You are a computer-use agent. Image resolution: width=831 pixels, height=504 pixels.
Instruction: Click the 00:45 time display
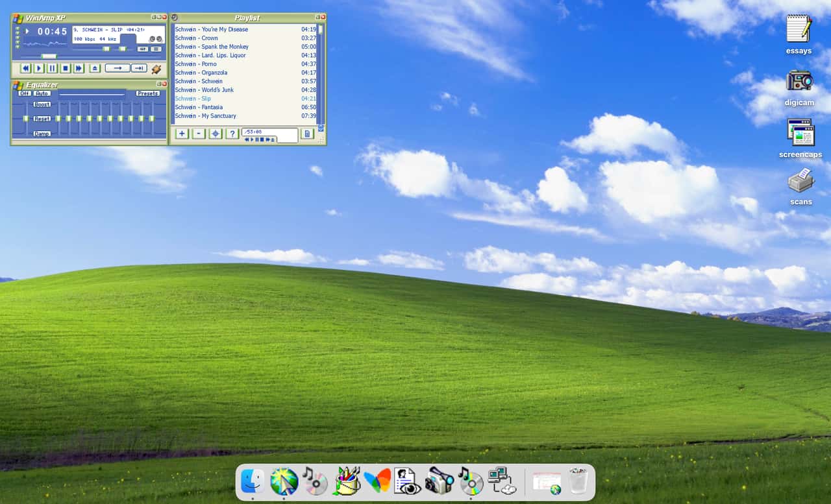point(52,31)
